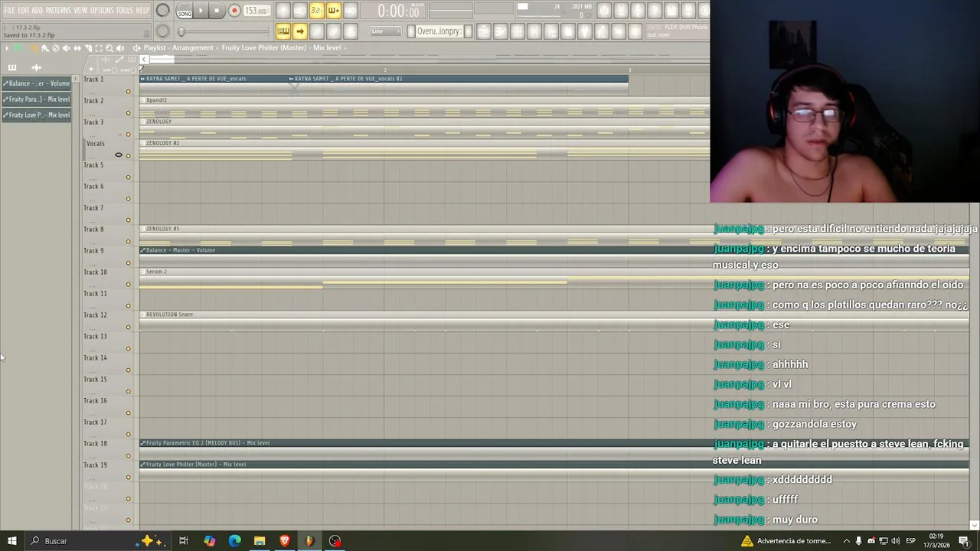Click the Stop button

[217, 11]
